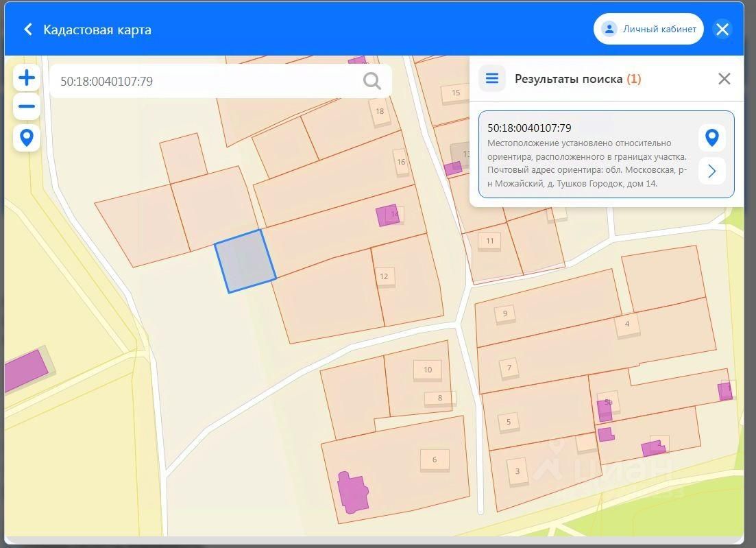Open parcel details via the result card chevron
Screen dimensions: 756x548
pyautogui.click(x=712, y=171)
